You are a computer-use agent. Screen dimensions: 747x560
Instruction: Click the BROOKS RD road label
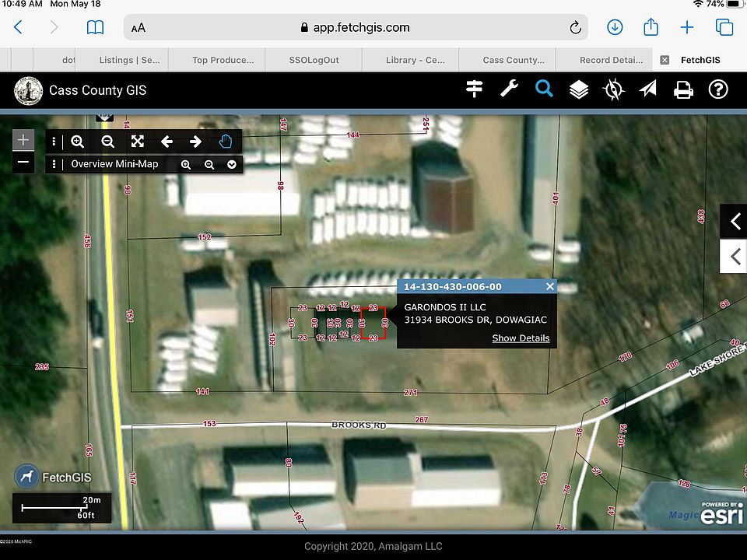(358, 425)
